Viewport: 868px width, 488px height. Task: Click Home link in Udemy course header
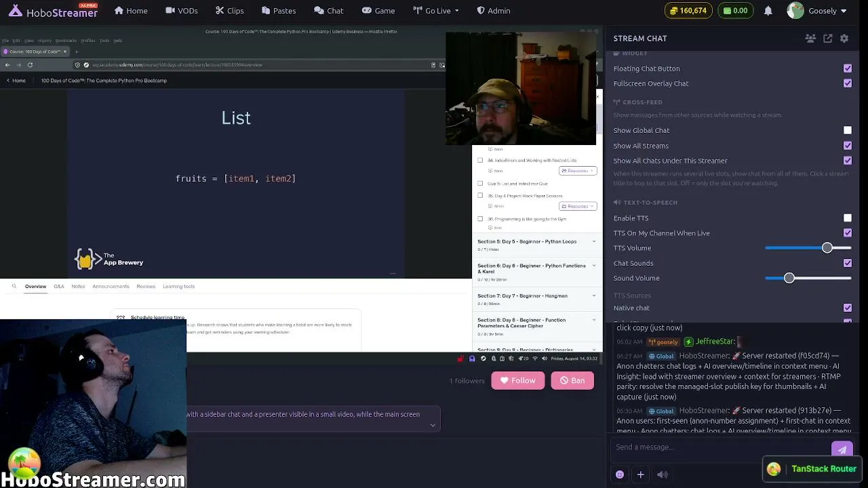[x=16, y=81]
